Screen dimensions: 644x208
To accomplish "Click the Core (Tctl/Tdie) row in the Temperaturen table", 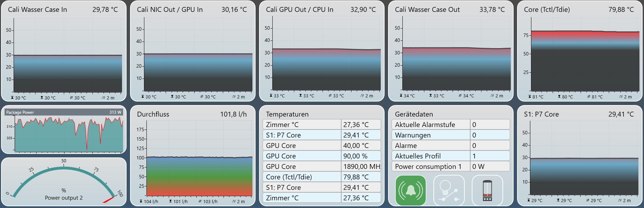I will coord(321,177).
